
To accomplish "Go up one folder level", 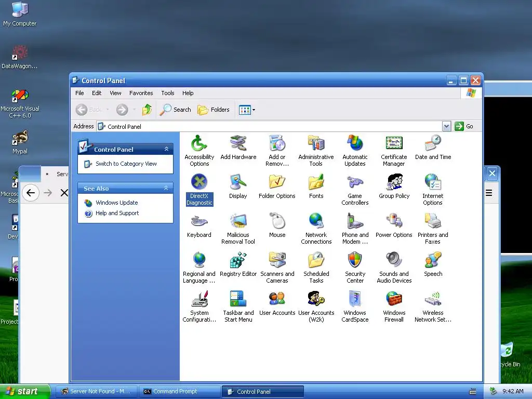I will [147, 110].
